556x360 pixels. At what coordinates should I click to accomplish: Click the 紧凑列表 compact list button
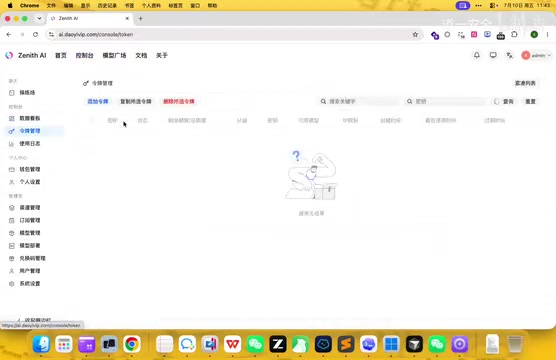525,83
